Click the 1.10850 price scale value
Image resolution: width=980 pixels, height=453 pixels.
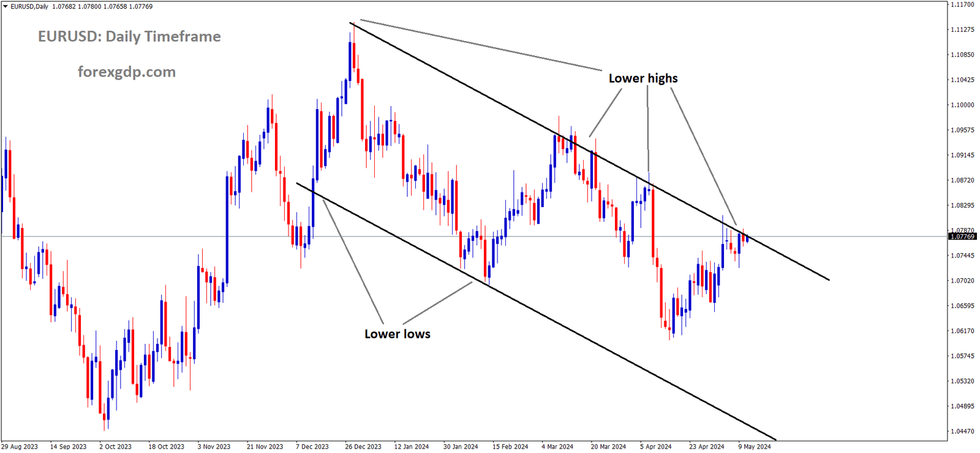pyautogui.click(x=962, y=55)
